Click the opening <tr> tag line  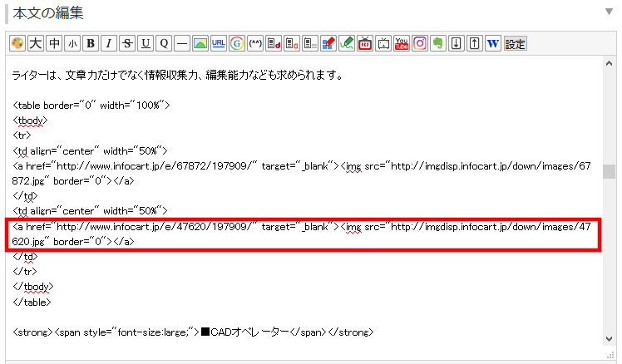22,135
